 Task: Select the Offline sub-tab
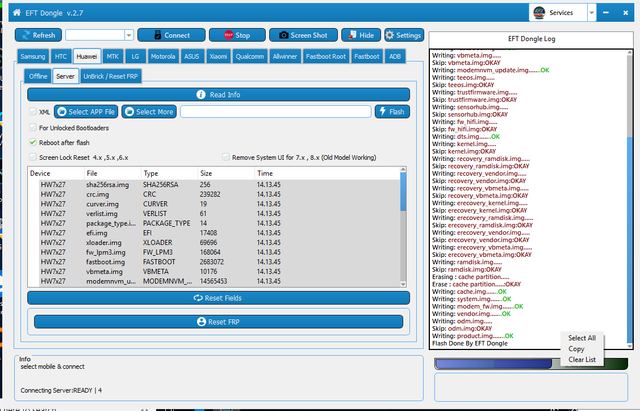38,76
